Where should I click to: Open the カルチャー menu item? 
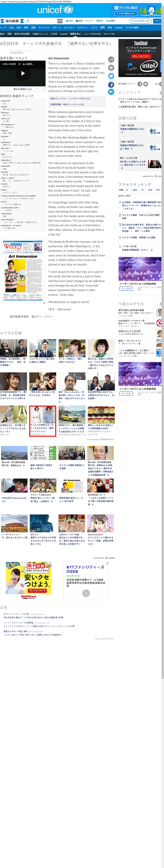83,27
